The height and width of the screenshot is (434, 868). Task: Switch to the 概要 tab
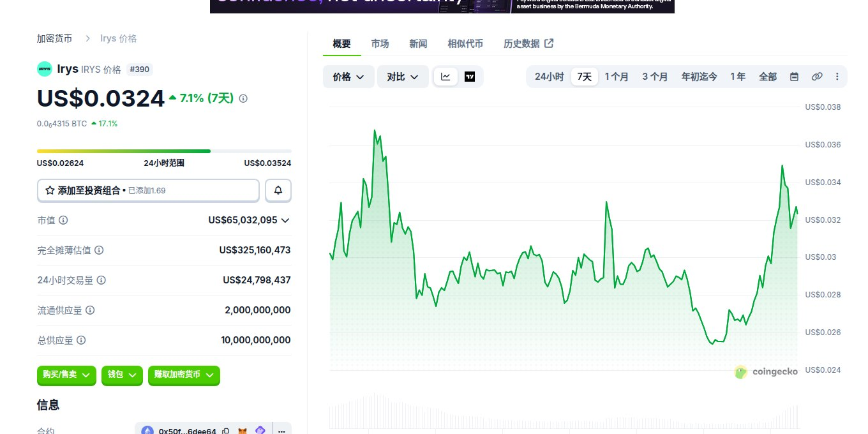(x=341, y=43)
